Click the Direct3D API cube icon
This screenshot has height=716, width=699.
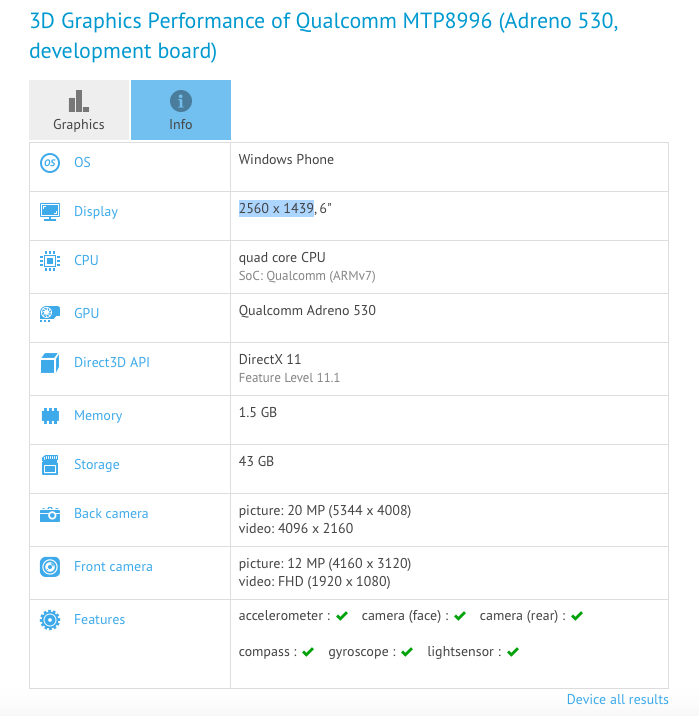50,363
